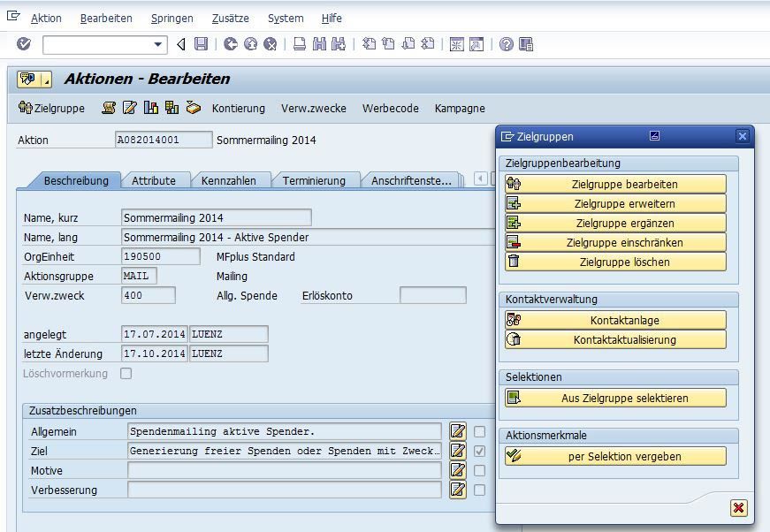The image size is (770, 532).
Task: Click the Zielgruppe ergänzen button
Action: (x=615, y=223)
